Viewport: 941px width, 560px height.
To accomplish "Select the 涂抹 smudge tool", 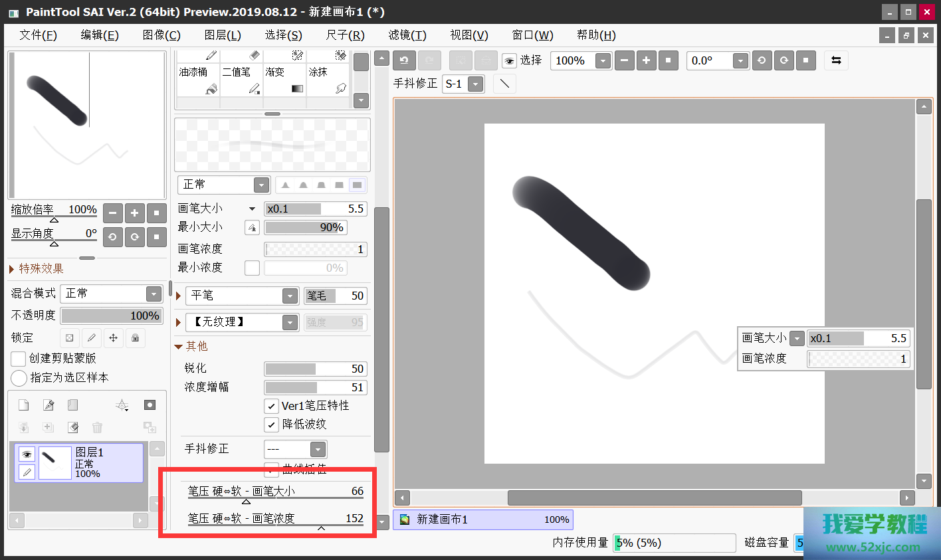I will pos(328,79).
